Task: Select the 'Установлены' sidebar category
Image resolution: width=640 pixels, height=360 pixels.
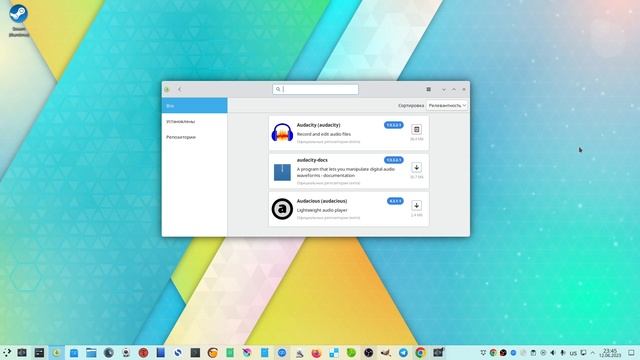Action: (x=194, y=122)
